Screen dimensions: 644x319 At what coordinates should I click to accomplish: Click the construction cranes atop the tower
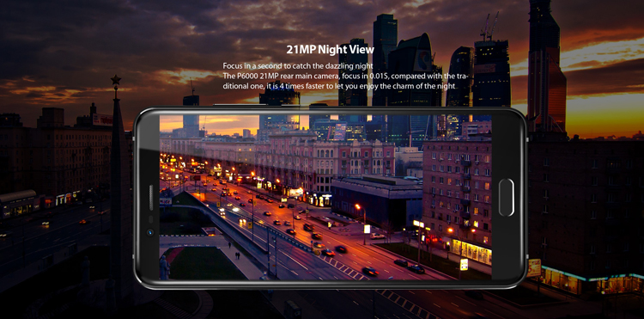point(489,27)
